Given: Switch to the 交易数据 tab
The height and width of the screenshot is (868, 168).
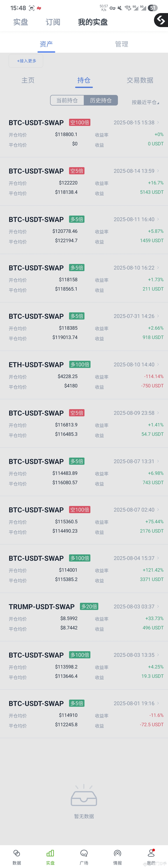Looking at the screenshot, I should (x=140, y=80).
